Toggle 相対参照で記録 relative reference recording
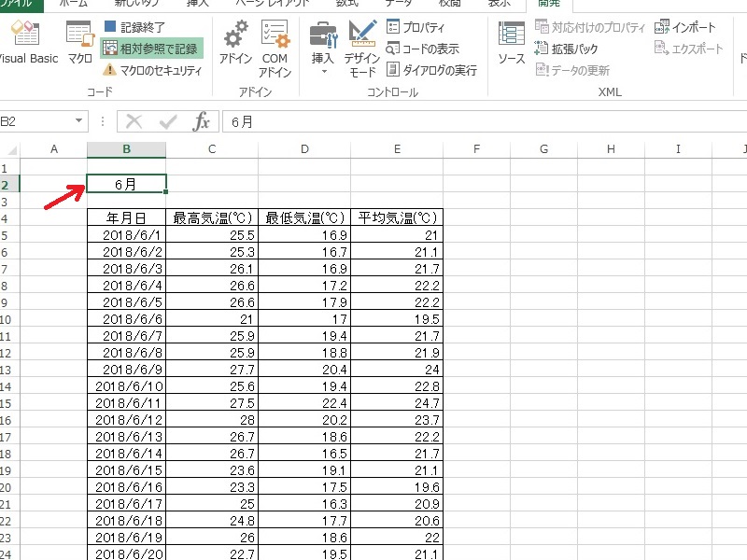 pyautogui.click(x=151, y=49)
